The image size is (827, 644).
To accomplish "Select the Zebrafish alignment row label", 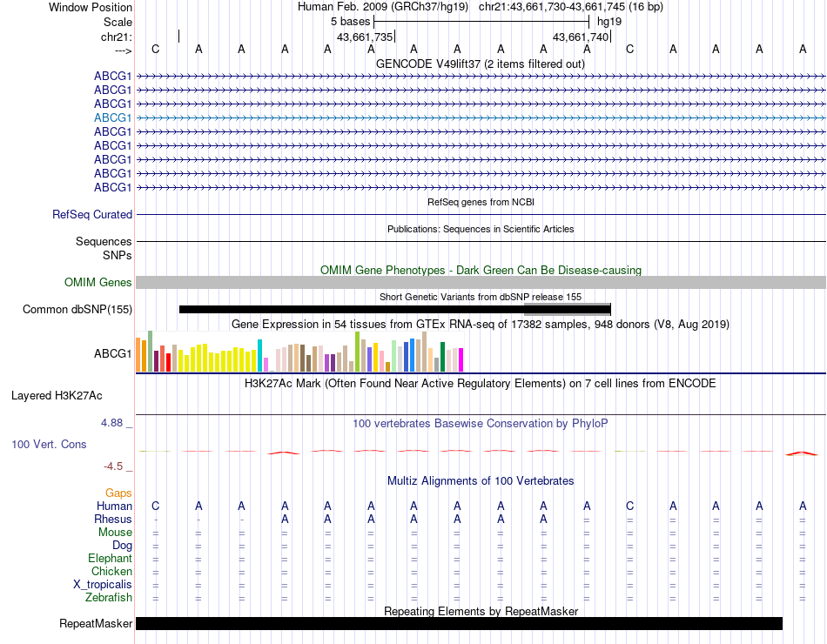I will [109, 598].
